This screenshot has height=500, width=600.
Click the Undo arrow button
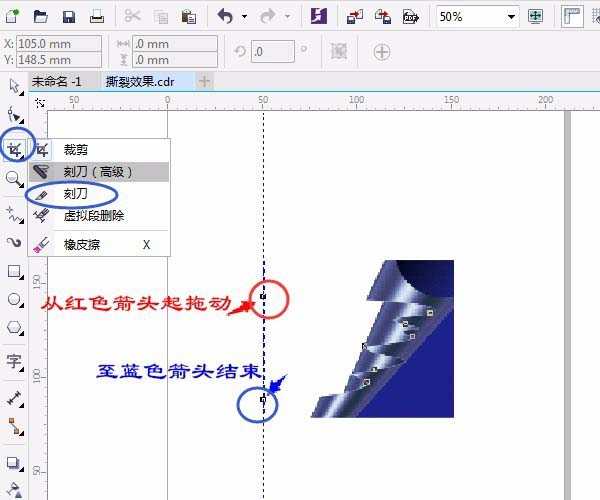pyautogui.click(x=225, y=17)
